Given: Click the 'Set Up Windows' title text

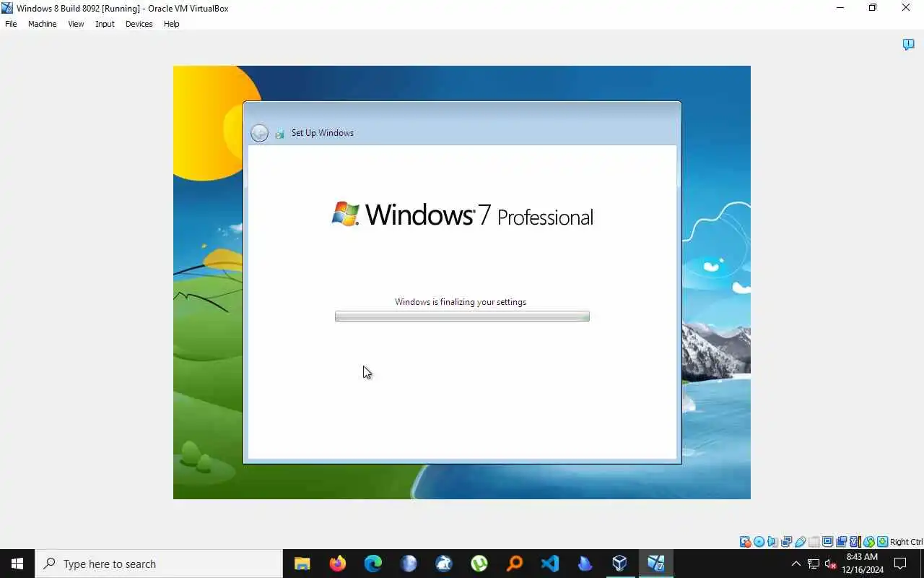Looking at the screenshot, I should click(323, 133).
